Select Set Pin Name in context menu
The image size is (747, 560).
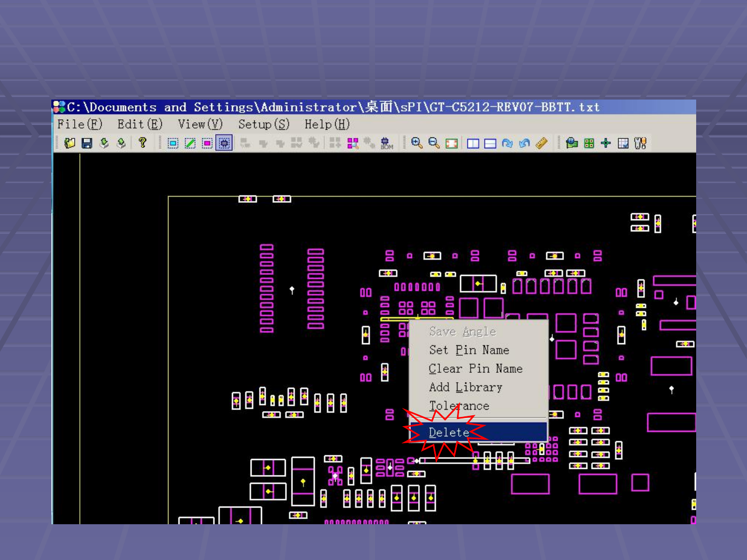point(469,351)
